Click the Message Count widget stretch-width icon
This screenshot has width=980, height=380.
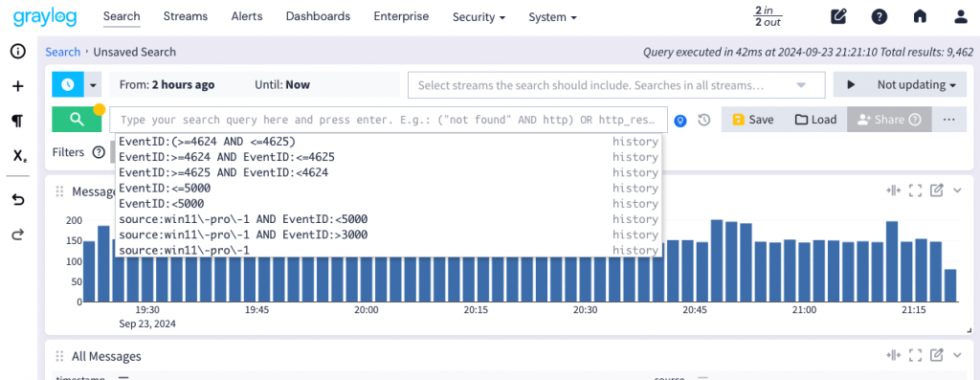point(893,190)
